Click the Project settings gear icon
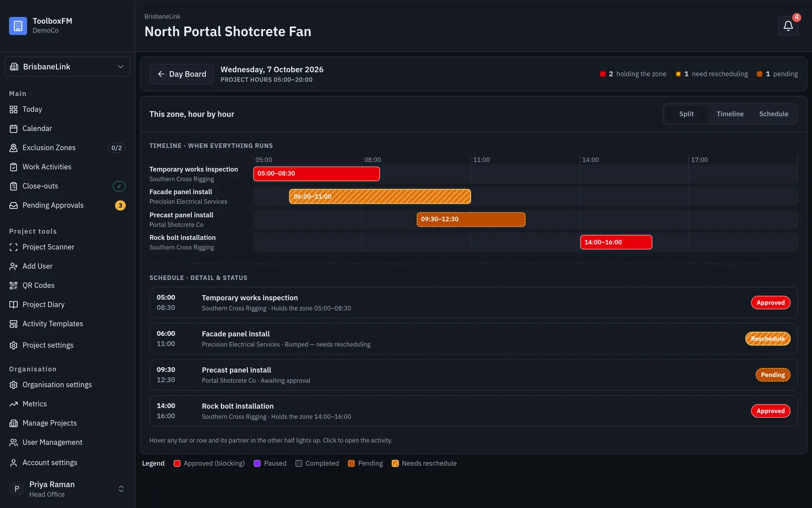This screenshot has width=812, height=508. click(14, 345)
